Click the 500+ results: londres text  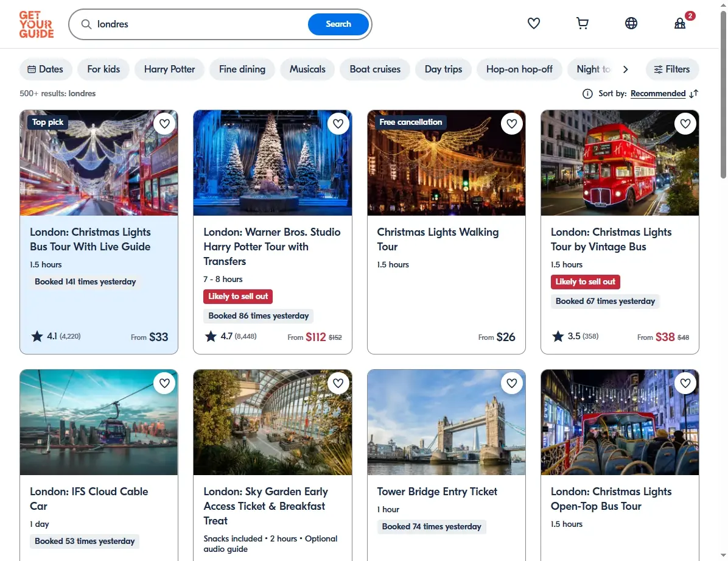point(58,93)
